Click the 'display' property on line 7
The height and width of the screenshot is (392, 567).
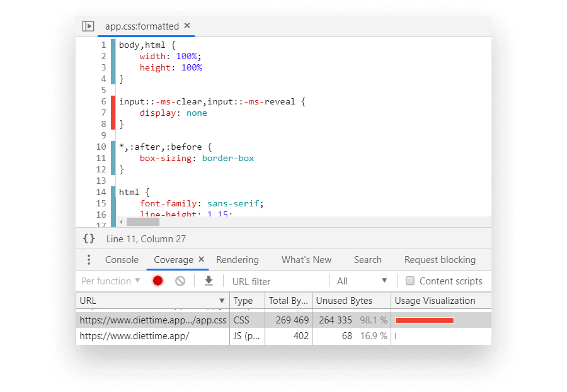157,113
